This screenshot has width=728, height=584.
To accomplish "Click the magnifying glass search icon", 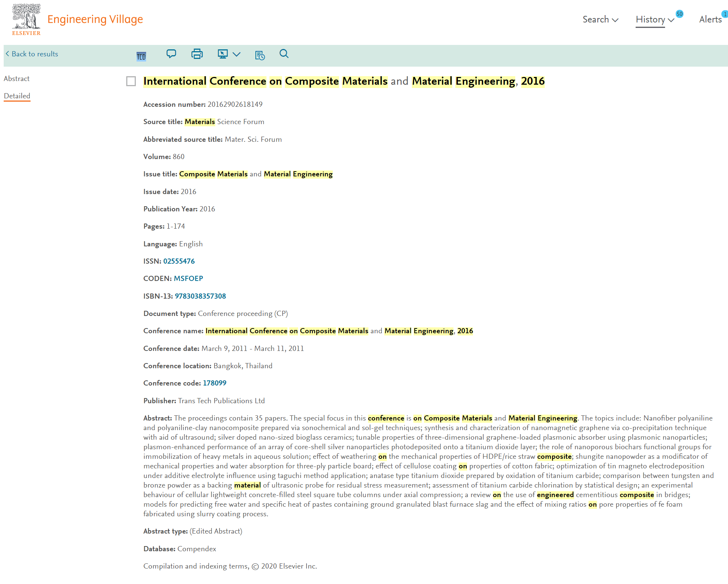I will (x=284, y=54).
